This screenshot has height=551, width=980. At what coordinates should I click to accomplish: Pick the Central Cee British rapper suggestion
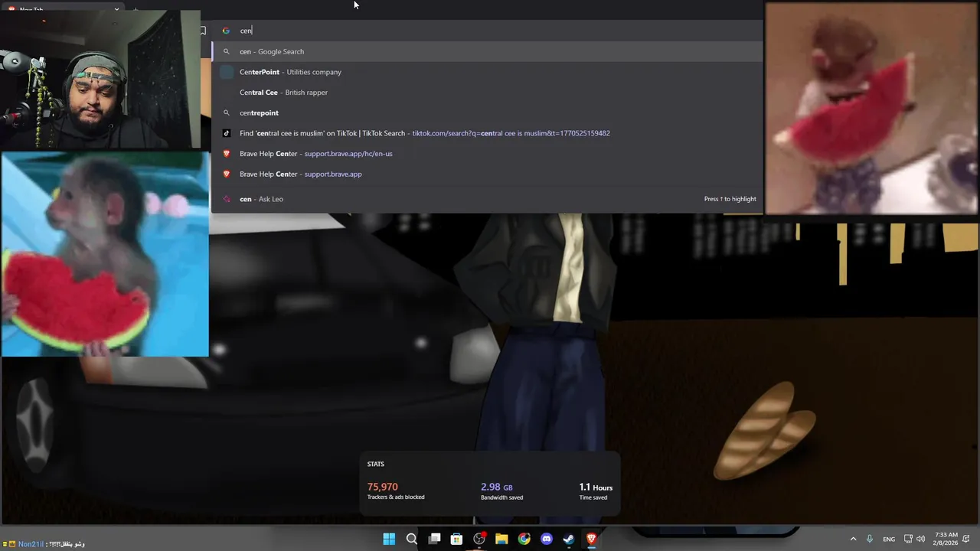(488, 93)
